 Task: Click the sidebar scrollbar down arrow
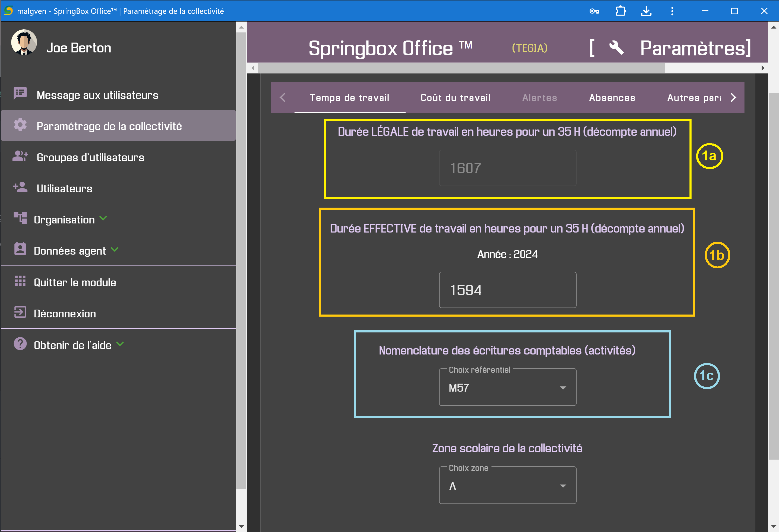tap(241, 526)
